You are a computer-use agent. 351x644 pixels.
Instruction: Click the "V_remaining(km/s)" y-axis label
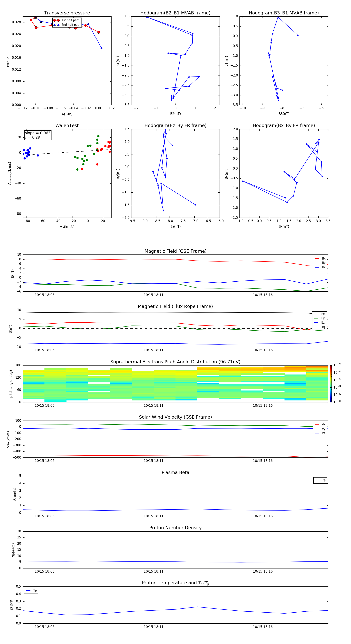[10, 173]
